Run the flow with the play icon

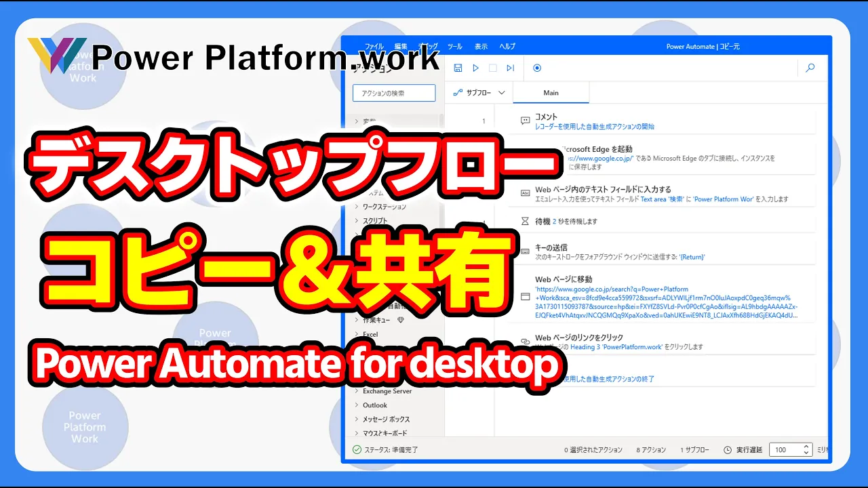click(475, 68)
